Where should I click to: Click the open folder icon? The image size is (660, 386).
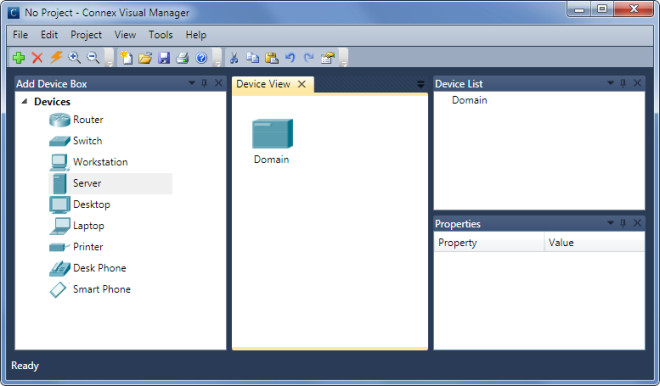point(145,58)
